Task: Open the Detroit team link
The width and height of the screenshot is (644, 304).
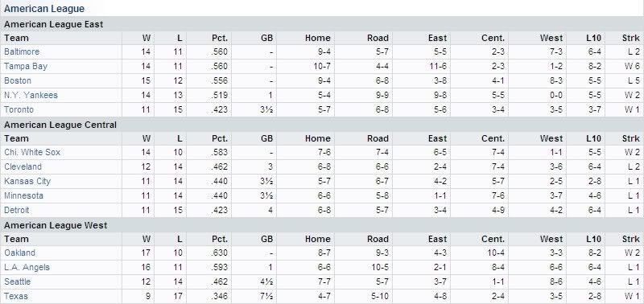Action: click(16, 210)
